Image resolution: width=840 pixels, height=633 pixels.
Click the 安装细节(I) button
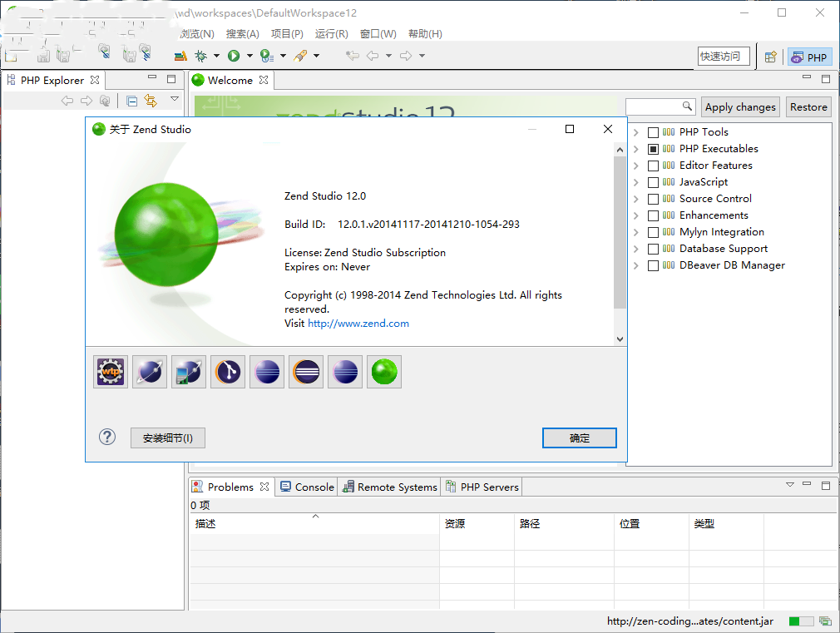[x=168, y=438]
